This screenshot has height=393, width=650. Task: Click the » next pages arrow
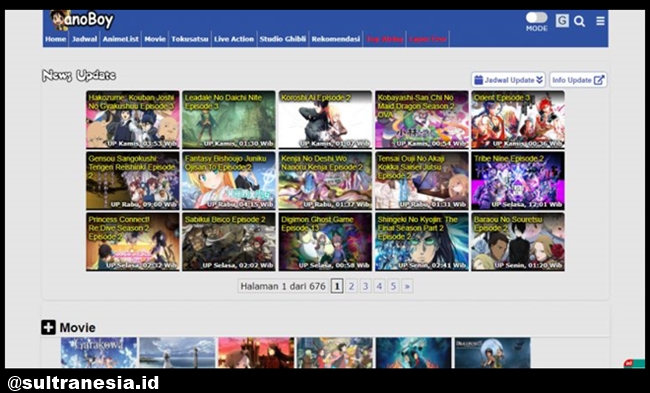coord(407,286)
